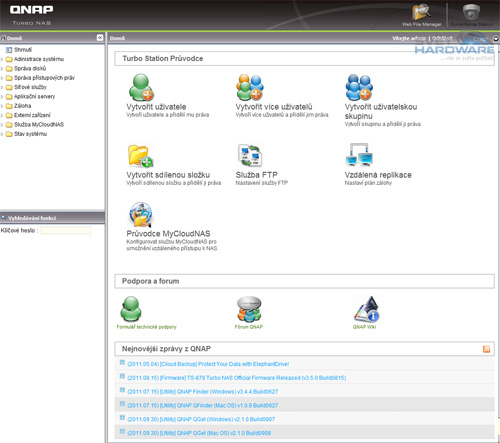Click the Vytvořit více uživatelů icon

pos(250,87)
